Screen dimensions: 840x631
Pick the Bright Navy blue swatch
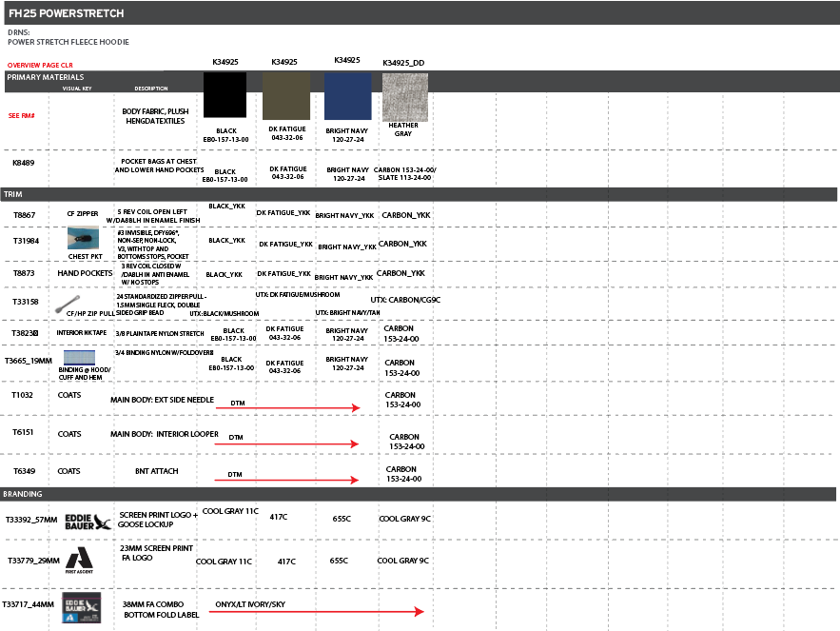[347, 96]
